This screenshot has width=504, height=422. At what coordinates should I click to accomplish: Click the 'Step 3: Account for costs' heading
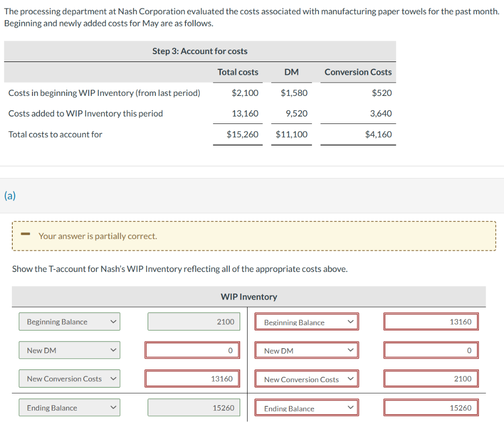(x=200, y=51)
